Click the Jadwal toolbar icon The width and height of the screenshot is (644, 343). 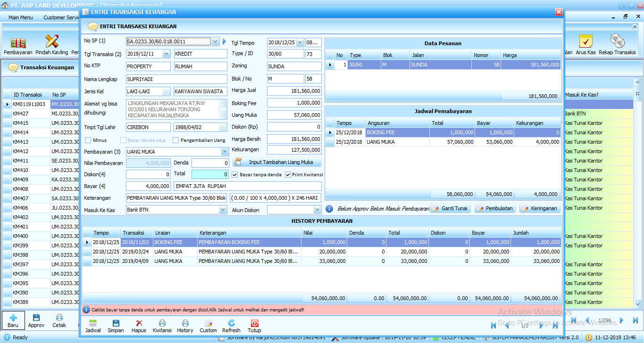[x=93, y=324]
